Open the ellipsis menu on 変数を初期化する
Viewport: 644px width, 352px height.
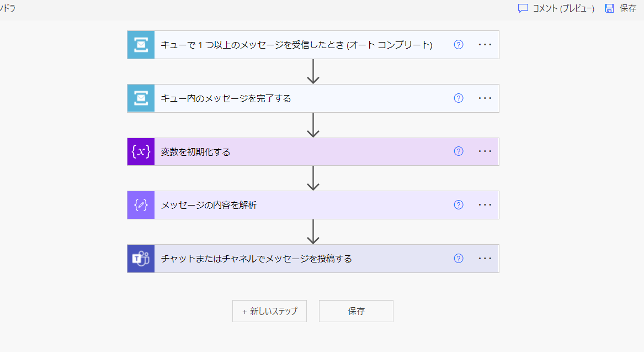pyautogui.click(x=485, y=151)
